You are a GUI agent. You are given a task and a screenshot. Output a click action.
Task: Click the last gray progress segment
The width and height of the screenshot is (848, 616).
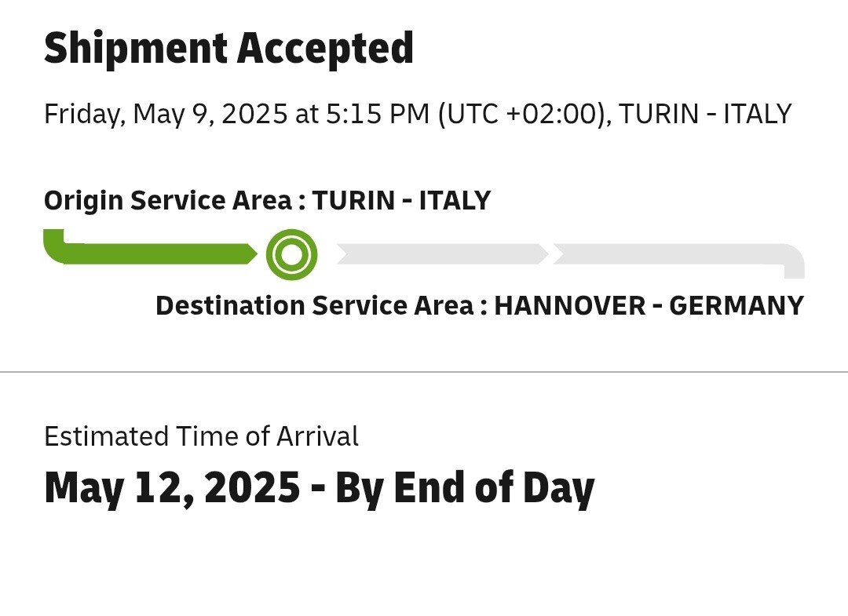pos(667,253)
